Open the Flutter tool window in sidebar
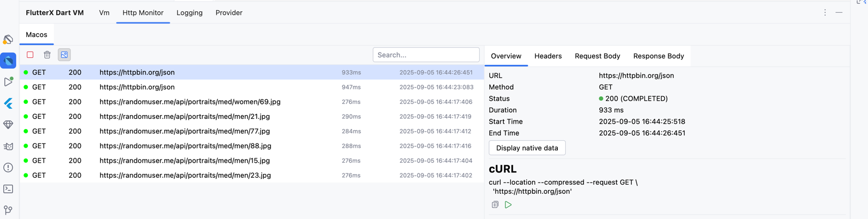868x219 pixels. coord(8,103)
